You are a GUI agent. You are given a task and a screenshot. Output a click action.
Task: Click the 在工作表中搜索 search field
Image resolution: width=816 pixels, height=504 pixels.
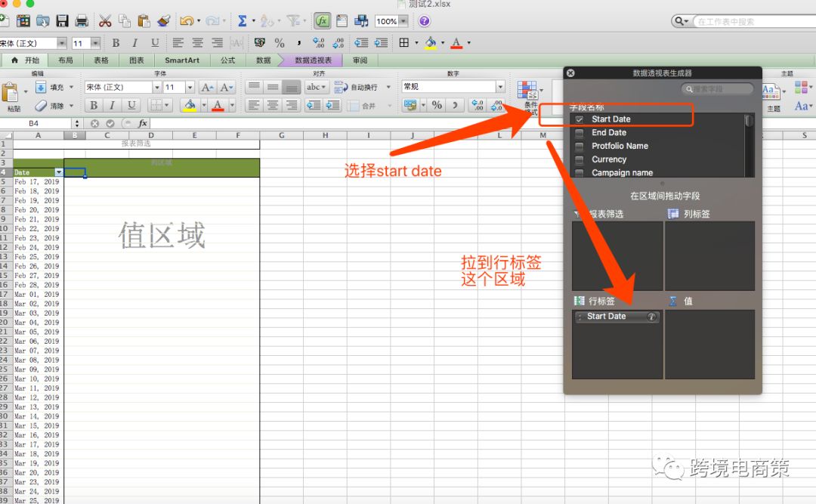pyautogui.click(x=755, y=21)
